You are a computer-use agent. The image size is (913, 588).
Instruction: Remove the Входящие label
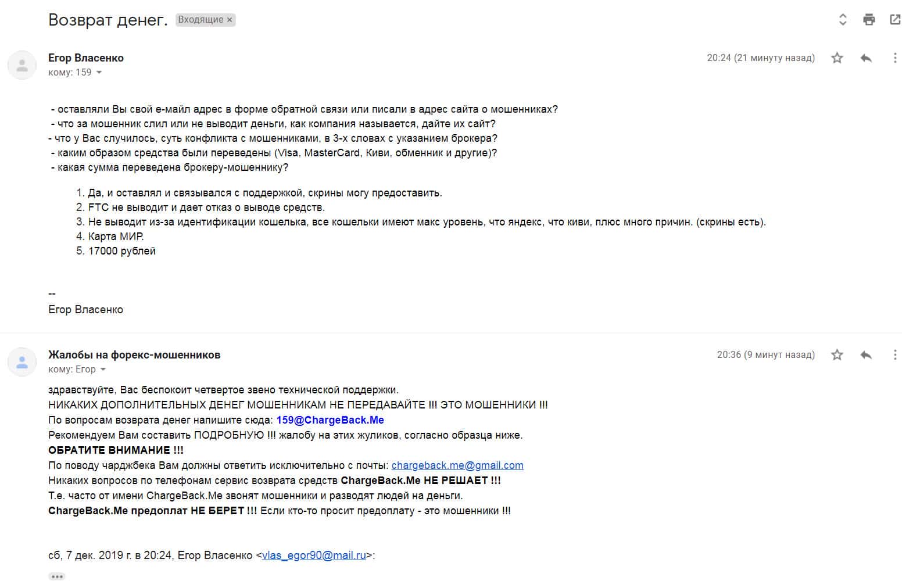tap(230, 20)
